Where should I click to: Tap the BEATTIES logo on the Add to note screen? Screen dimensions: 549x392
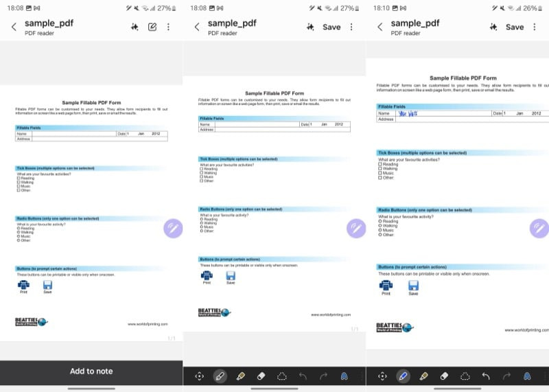[31, 321]
